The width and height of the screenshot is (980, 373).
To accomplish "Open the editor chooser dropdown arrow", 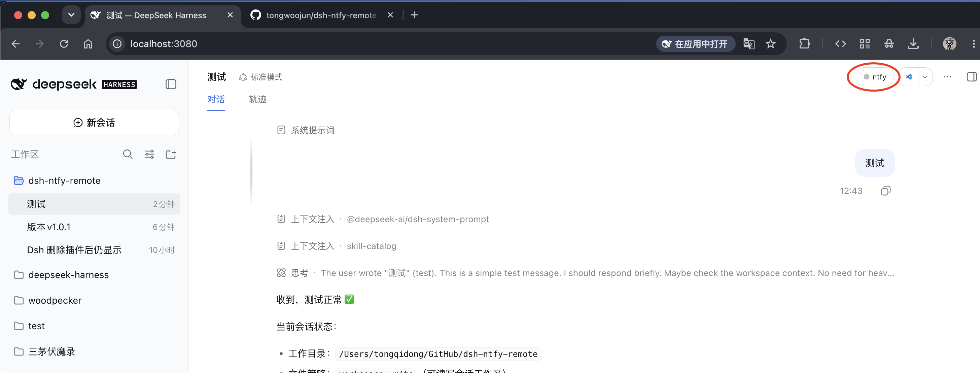I will (925, 77).
